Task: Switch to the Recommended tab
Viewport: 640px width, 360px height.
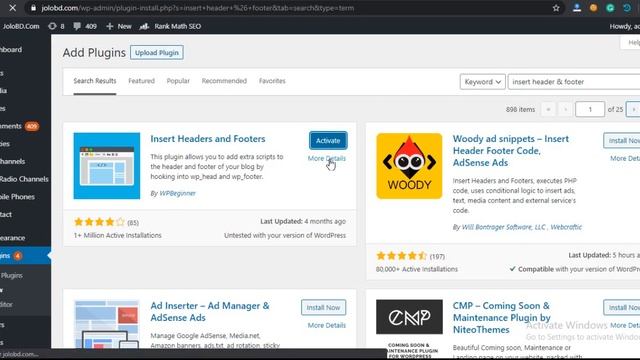Action: pos(224,81)
